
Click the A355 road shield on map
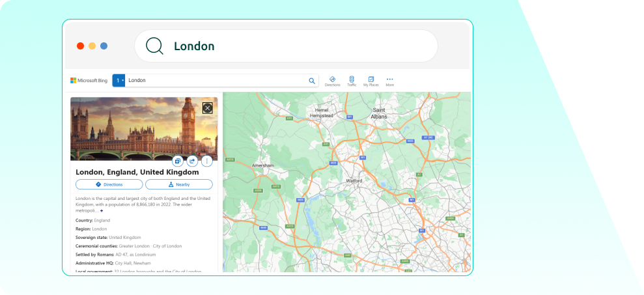coord(258,191)
